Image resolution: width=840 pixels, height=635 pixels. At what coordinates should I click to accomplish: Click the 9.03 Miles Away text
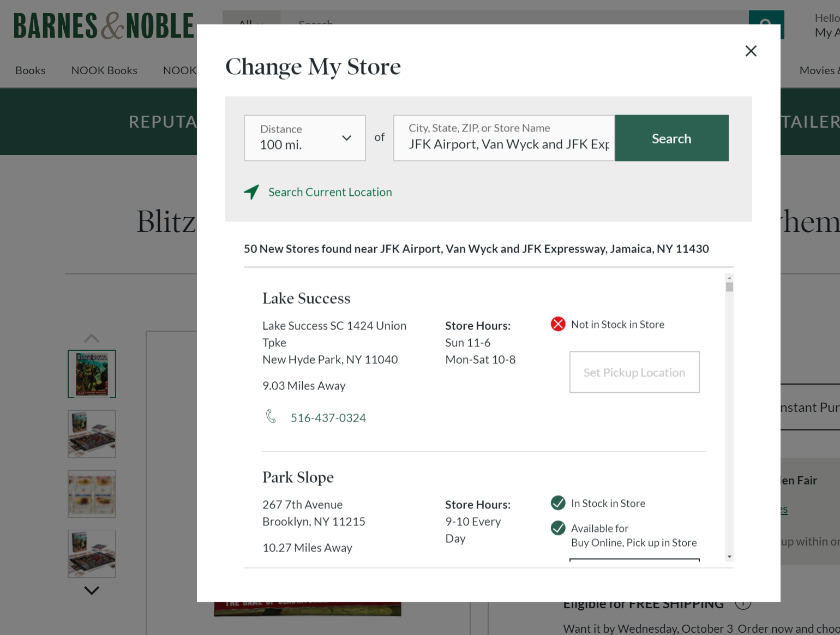coord(304,386)
